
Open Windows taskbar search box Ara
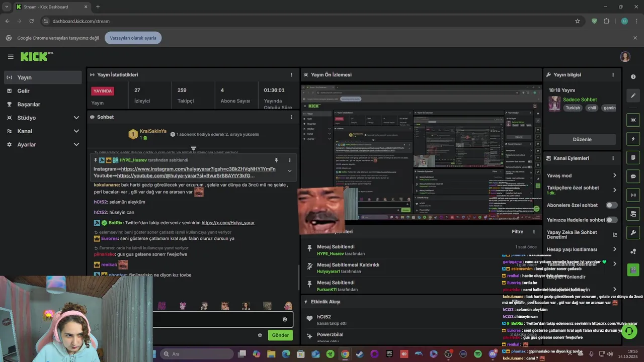click(197, 354)
